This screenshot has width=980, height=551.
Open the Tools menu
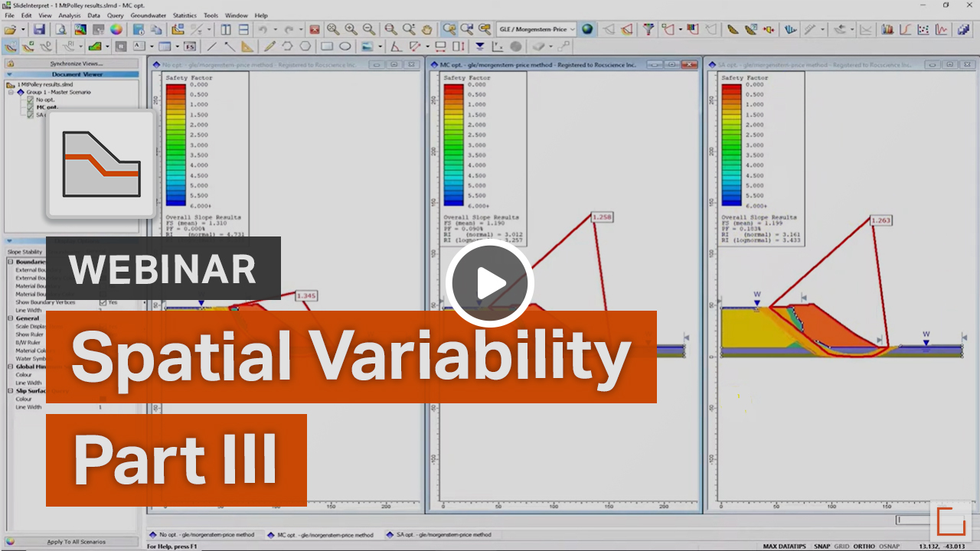(211, 15)
